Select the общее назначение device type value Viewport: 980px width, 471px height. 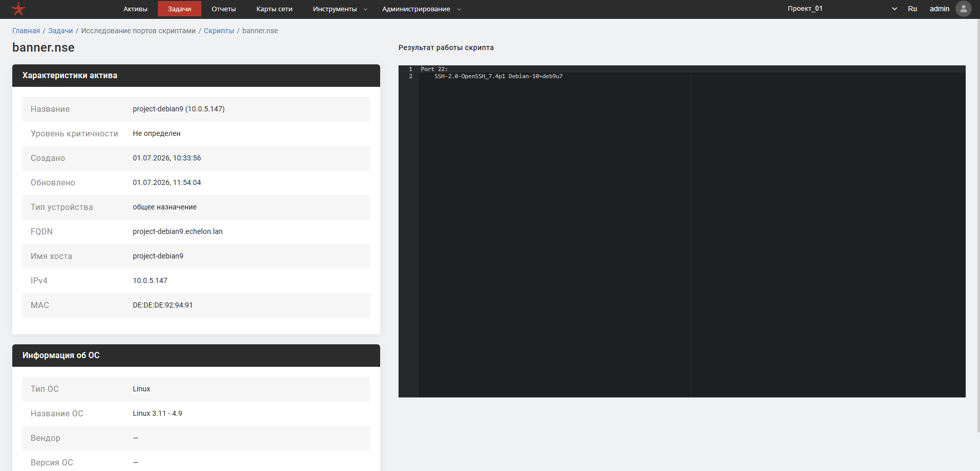coord(165,207)
